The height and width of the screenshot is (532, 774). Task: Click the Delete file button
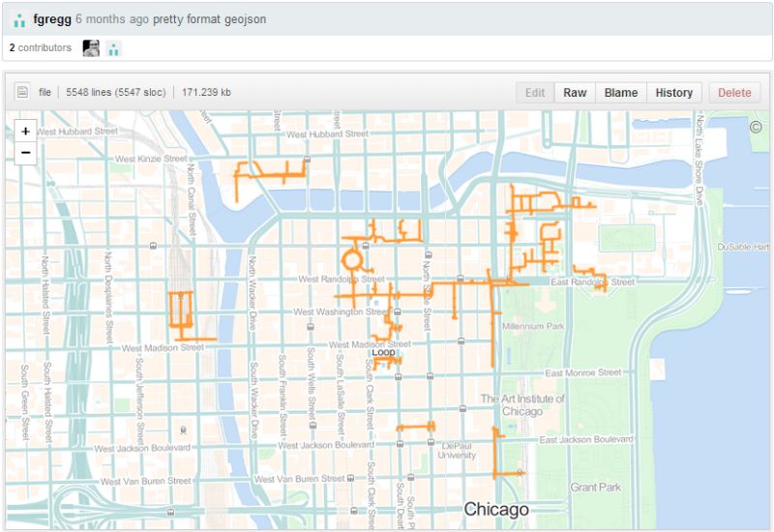tap(734, 93)
